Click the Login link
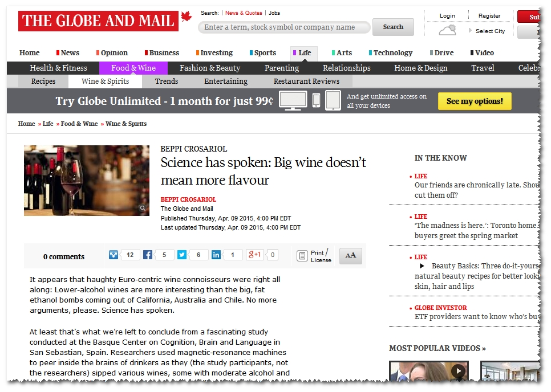This screenshot has height=392, width=551. click(x=447, y=16)
